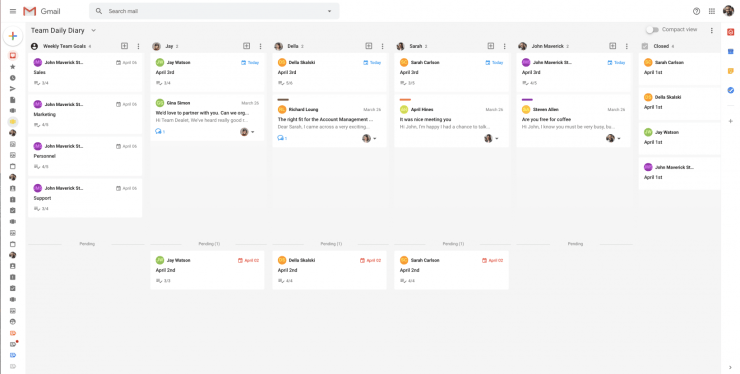This screenshot has width=740, height=374.
Task: Open comments on Richard Leung card
Action: (x=282, y=138)
